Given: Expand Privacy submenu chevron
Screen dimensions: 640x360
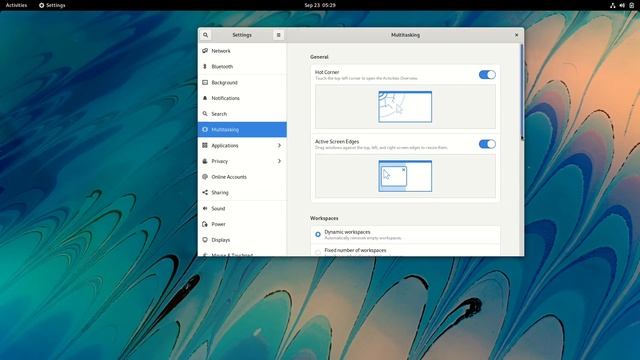Looking at the screenshot, I should (279, 161).
